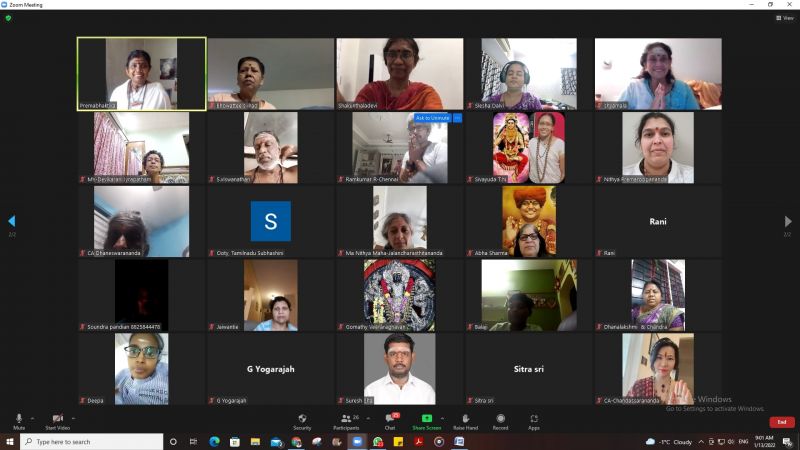Click Ask to Unmute on Ramkumar's tile
This screenshot has height=450, width=800.
433,118
